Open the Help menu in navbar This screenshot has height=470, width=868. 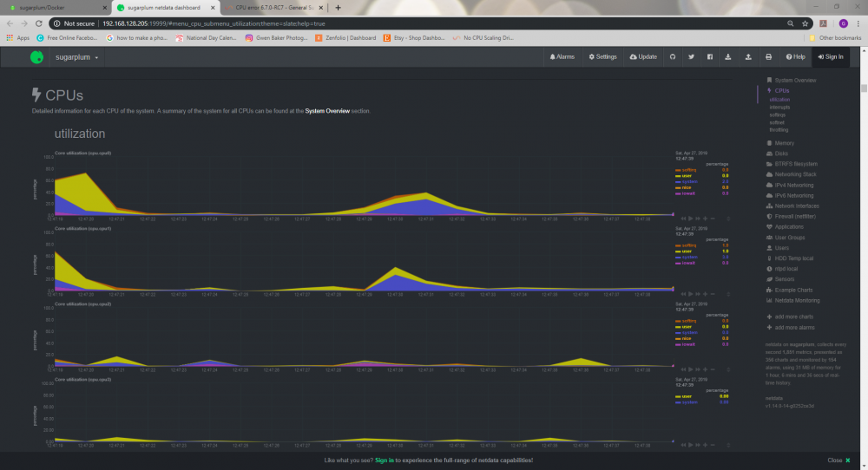click(795, 57)
